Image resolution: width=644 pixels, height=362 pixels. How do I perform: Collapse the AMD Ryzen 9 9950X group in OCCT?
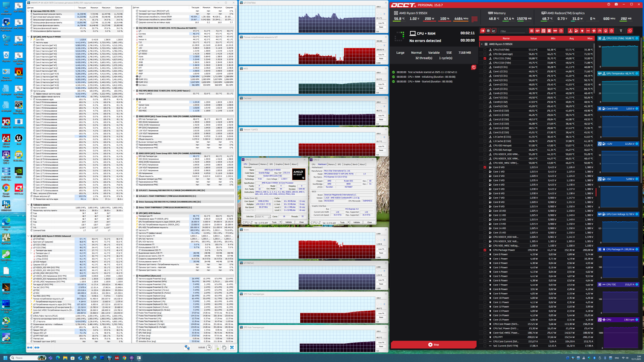coord(481,44)
